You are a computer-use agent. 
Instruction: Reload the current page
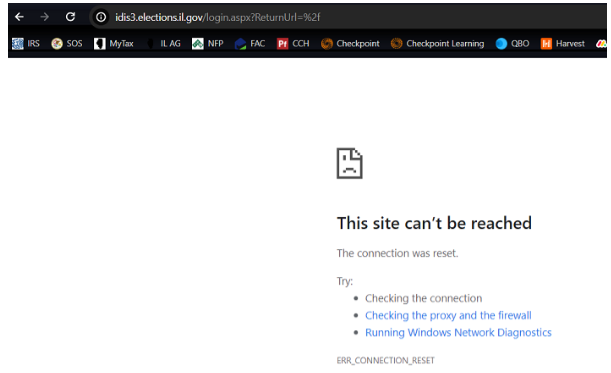[70, 17]
